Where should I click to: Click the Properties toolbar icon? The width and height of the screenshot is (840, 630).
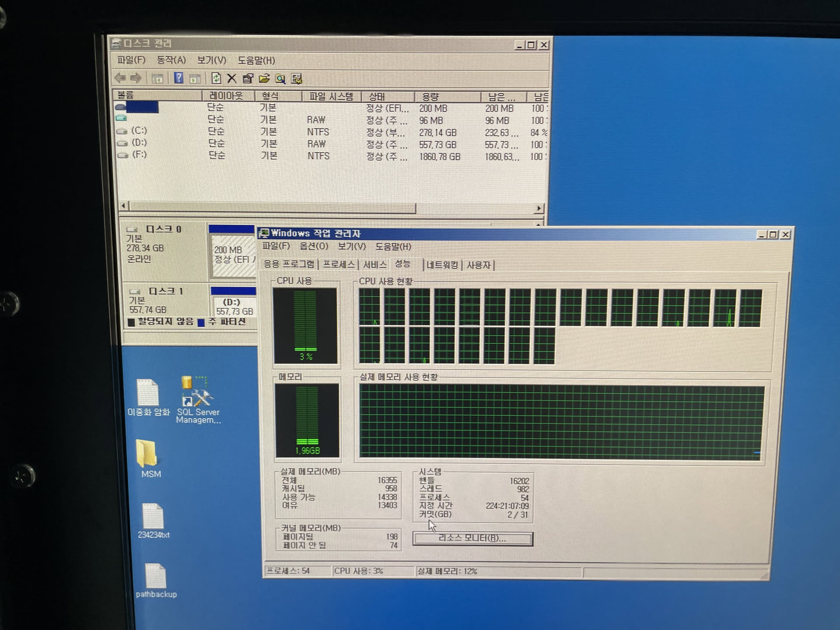pos(248,79)
